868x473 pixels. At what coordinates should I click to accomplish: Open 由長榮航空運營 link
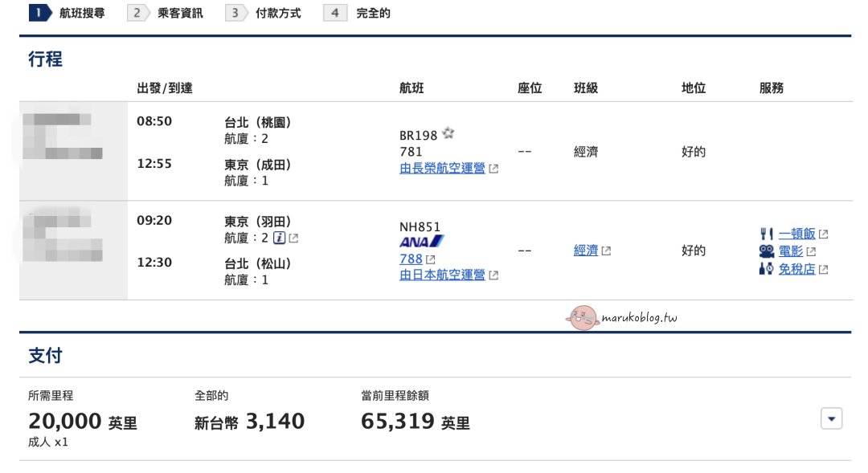pyautogui.click(x=442, y=168)
